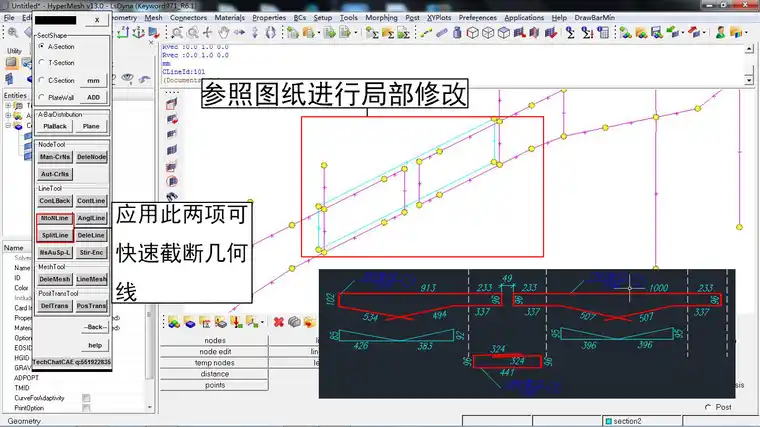Image resolution: width=760 pixels, height=427 pixels.
Task: Click the zoom magnifier icon in top toolbar
Action: coord(13,32)
